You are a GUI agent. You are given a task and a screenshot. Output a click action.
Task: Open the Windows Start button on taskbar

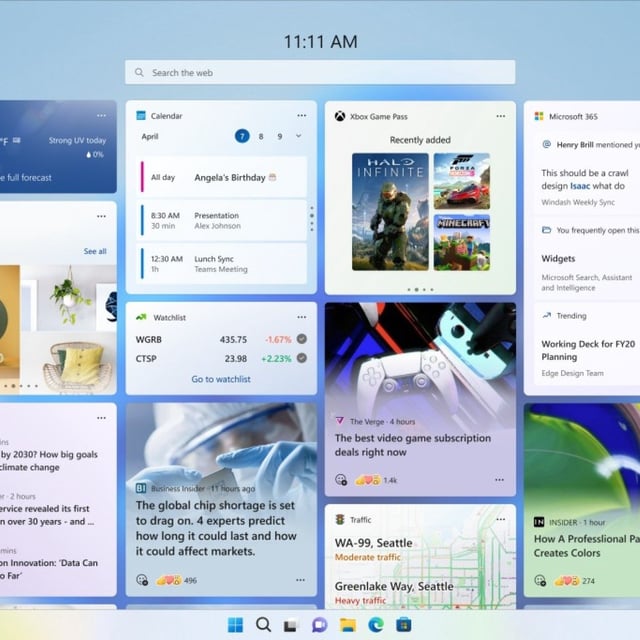(x=235, y=624)
